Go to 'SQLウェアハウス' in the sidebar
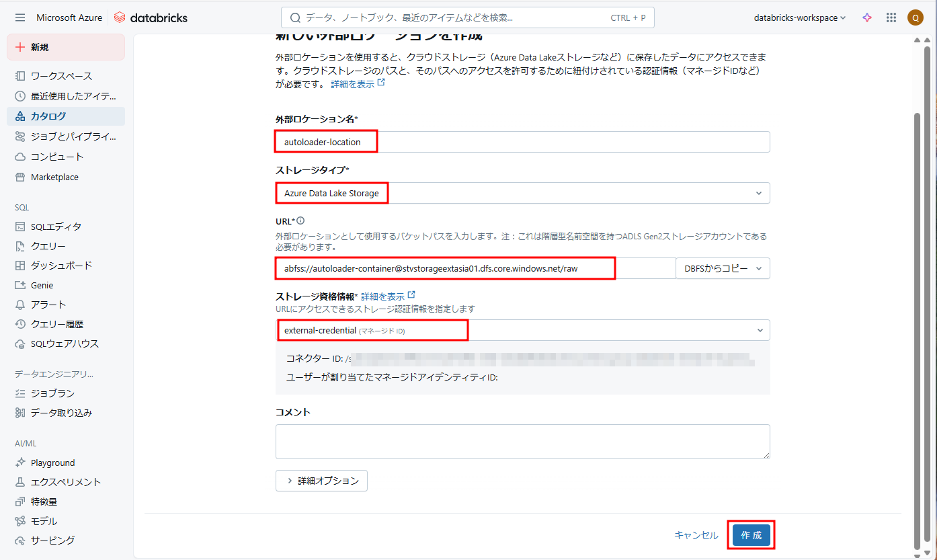This screenshot has height=560, width=937. point(65,344)
